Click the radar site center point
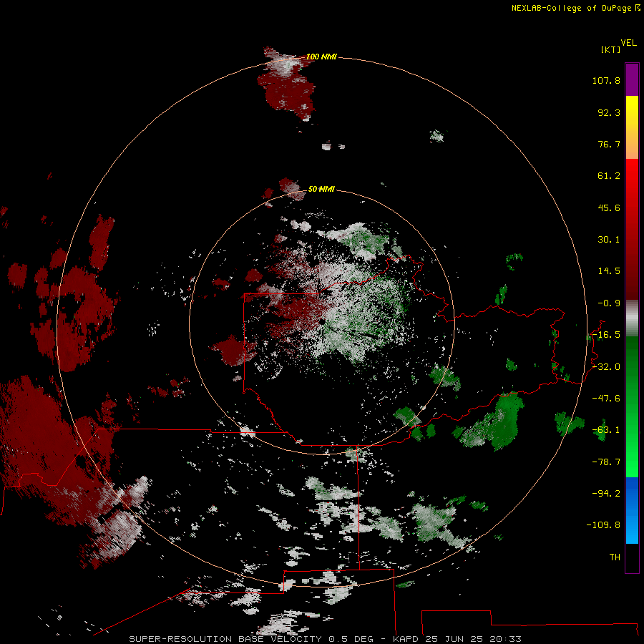Viewport: 644px width, 644px height. point(322,322)
